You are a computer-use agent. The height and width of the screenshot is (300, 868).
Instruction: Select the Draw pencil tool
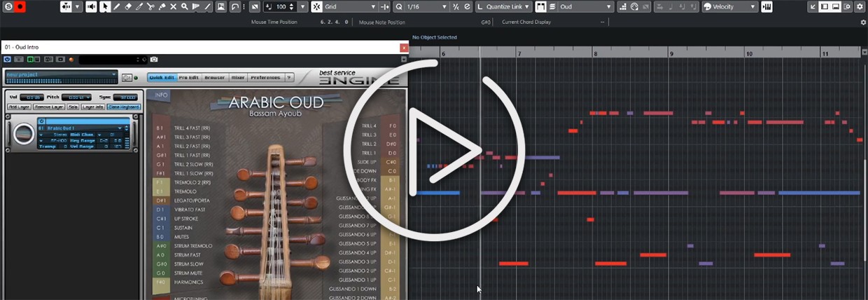click(x=116, y=6)
